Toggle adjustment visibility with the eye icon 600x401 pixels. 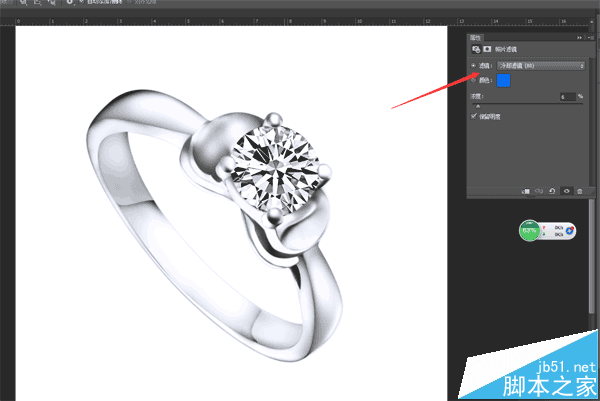[566, 191]
